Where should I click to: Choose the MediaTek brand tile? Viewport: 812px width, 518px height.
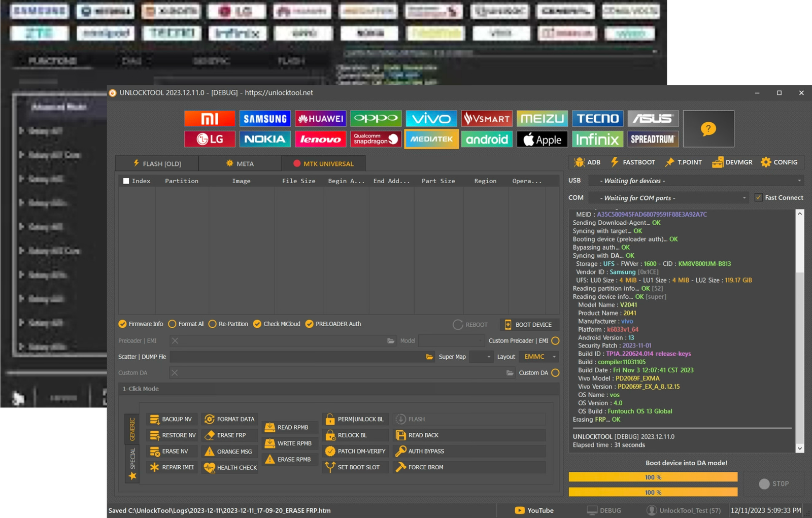point(431,139)
